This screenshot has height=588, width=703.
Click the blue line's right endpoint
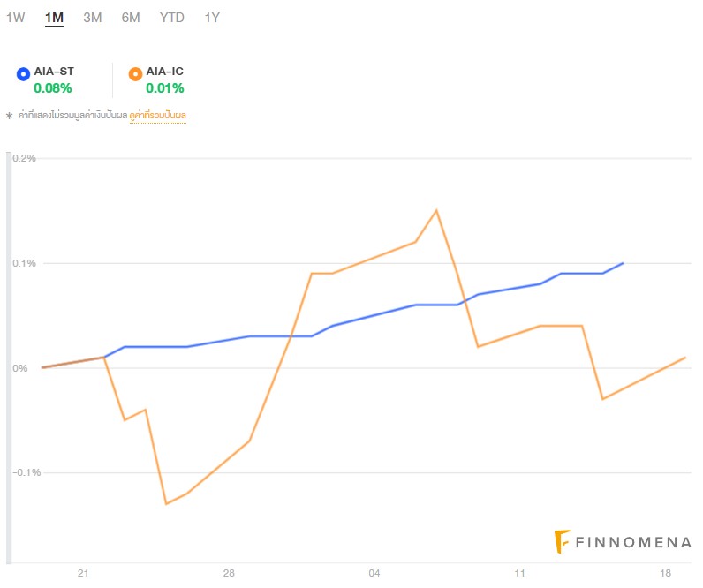pos(624,263)
